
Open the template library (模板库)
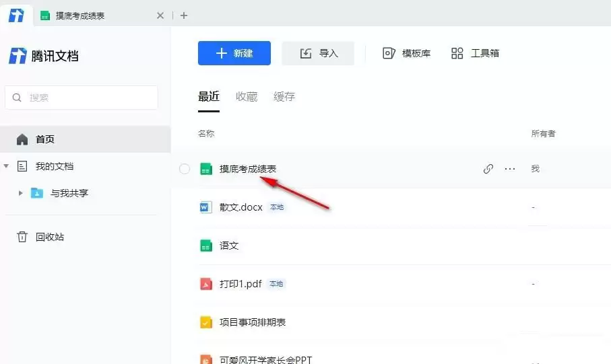pos(406,53)
